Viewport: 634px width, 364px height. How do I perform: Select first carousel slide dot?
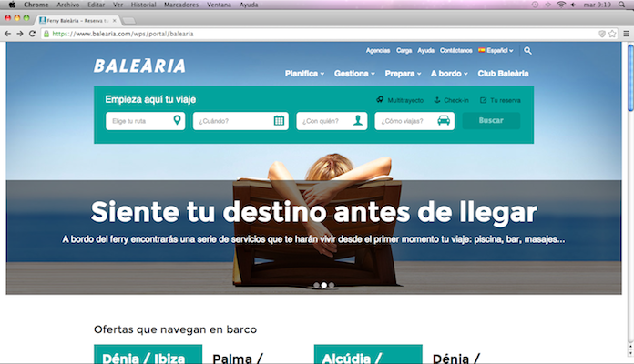coord(316,285)
